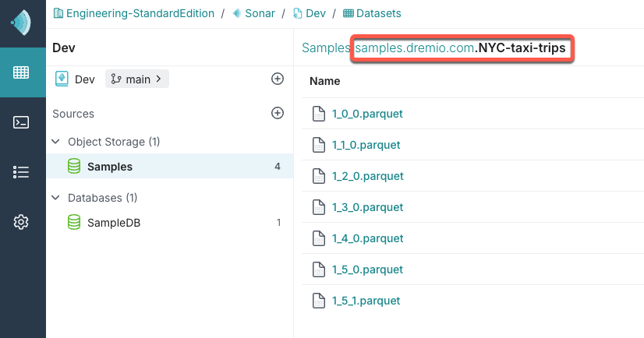644x338 pixels.
Task: Collapse the Databases section
Action: 56,198
